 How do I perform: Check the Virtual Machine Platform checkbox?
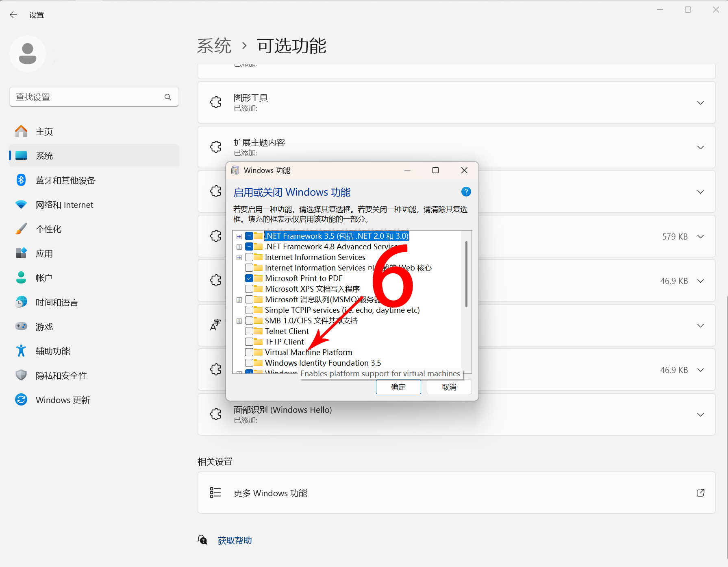[249, 352]
